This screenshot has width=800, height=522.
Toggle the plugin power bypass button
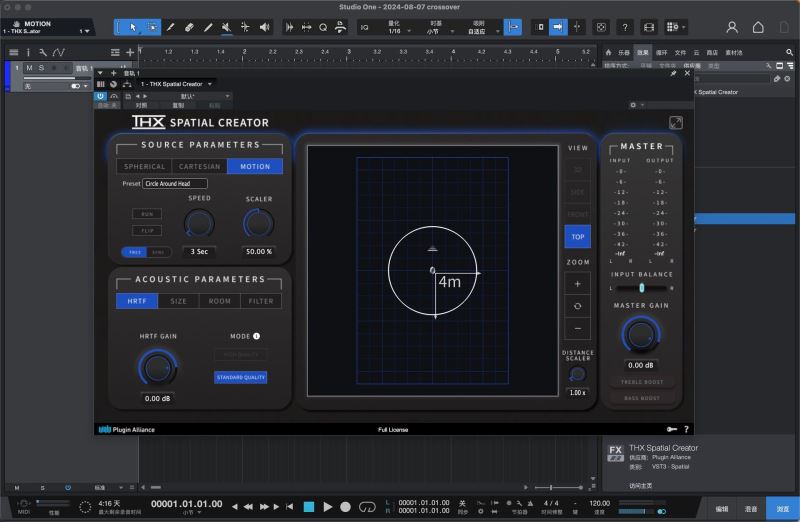point(101,96)
